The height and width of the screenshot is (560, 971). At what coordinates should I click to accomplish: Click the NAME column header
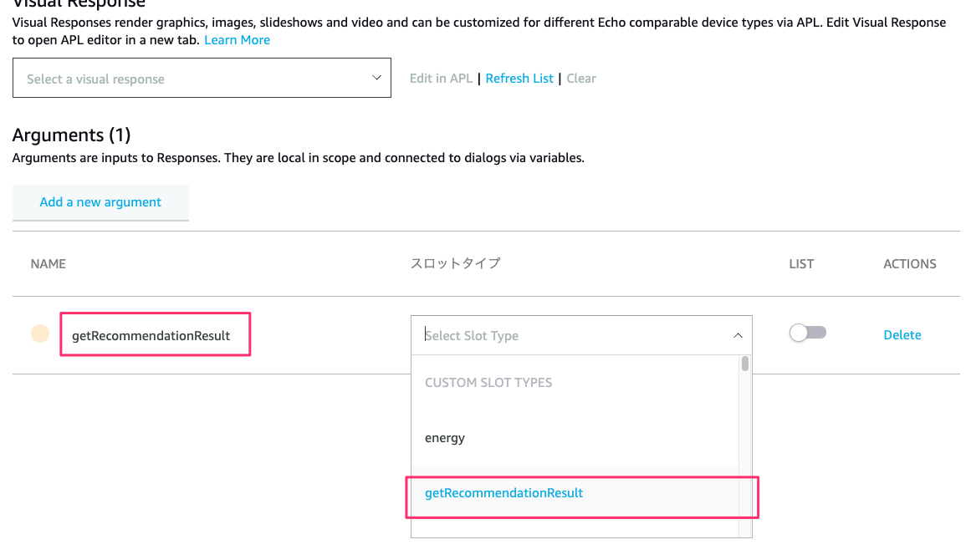click(x=48, y=263)
